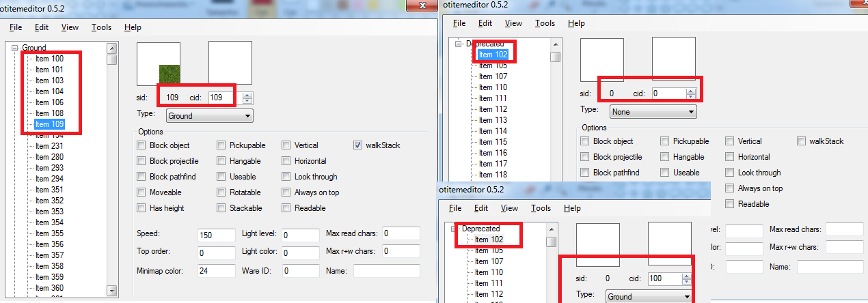
Task: Click Max read chars field in left window
Action: [401, 234]
